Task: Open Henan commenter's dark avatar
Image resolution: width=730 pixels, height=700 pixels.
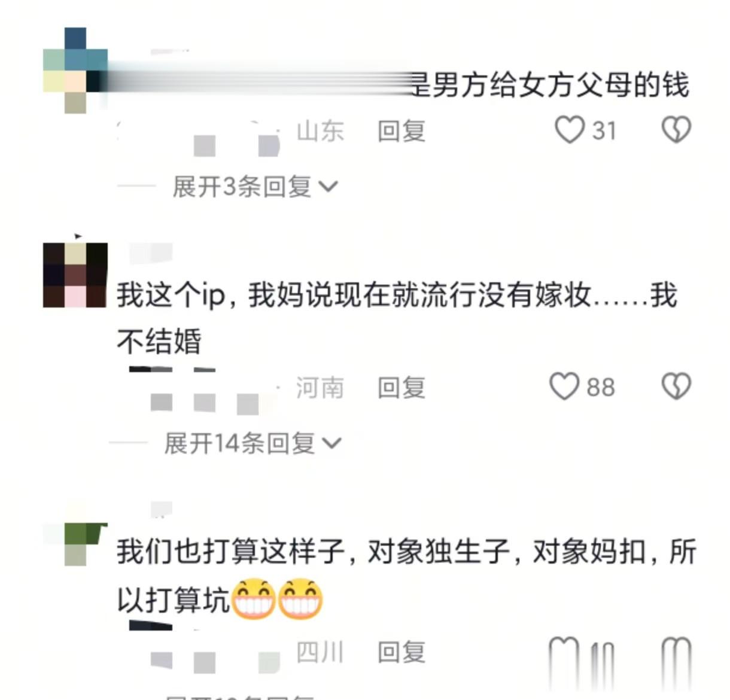Action: pos(75,275)
